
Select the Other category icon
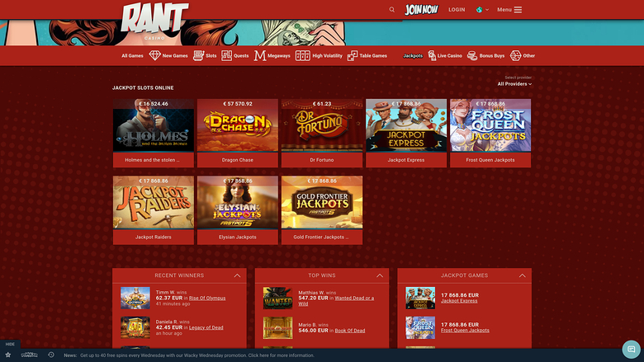[x=515, y=55]
